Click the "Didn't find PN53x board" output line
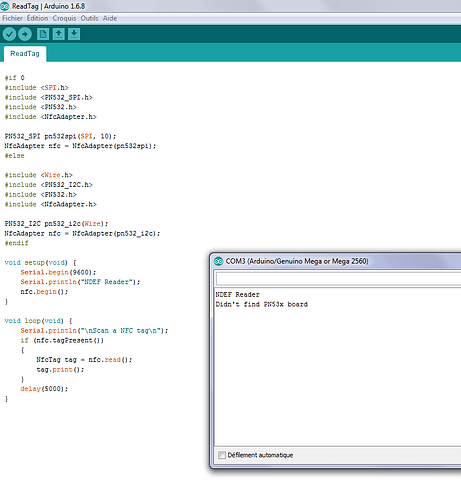Screen dimensions: 461x499 click(262, 304)
